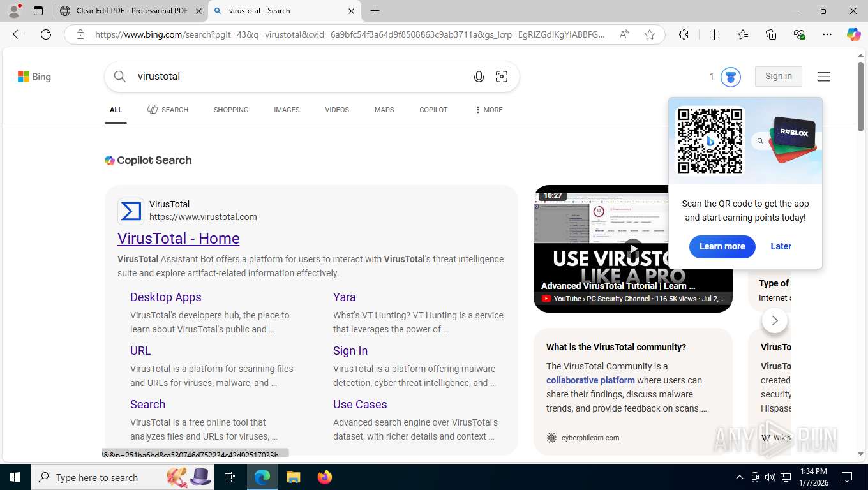Open the Use Cases sitelink
Image resolution: width=868 pixels, height=490 pixels.
tap(360, 405)
